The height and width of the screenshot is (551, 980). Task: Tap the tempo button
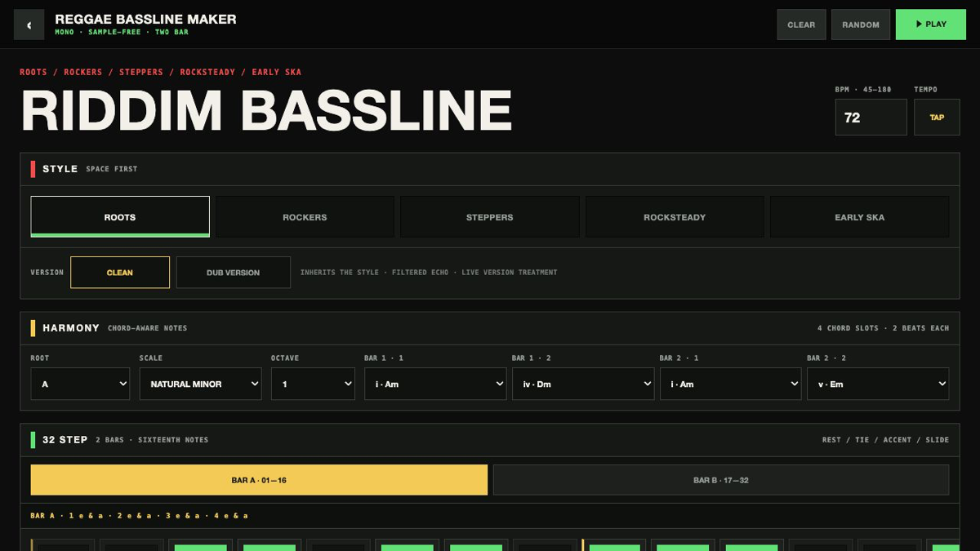[x=937, y=118]
